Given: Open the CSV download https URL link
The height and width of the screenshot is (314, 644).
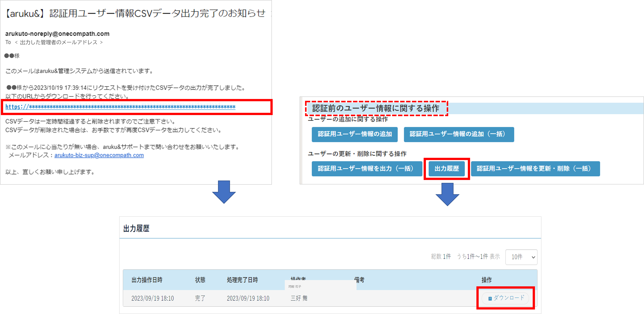Looking at the screenshot, I should click(120, 107).
